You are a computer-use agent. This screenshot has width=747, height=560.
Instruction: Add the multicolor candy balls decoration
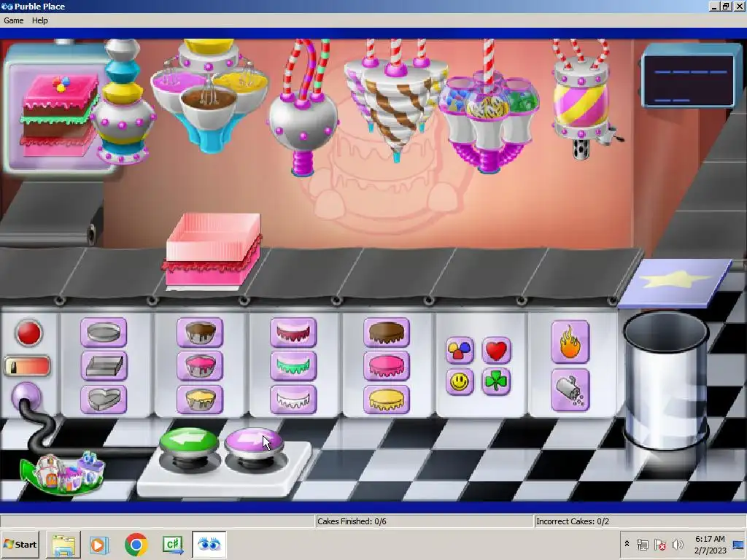460,351
